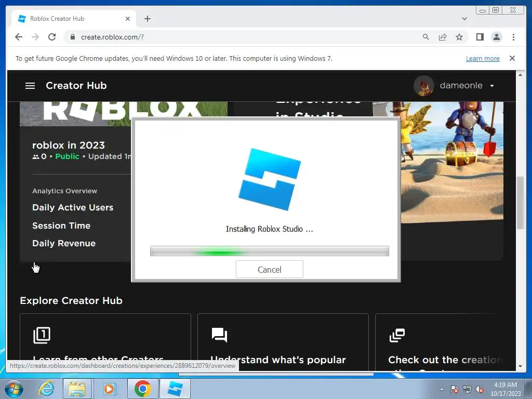The image size is (532, 399).
Task: Open the Understand what's popular card
Action: pos(283,342)
